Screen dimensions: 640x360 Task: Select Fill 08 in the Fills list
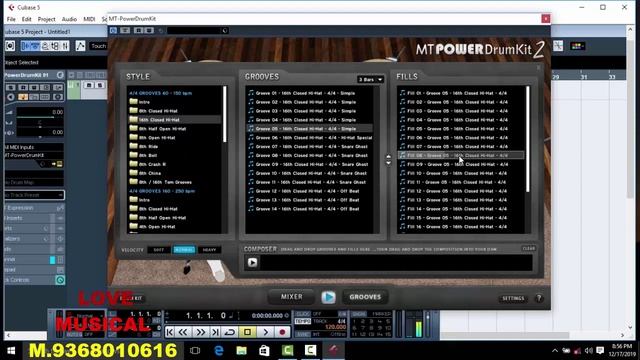point(461,155)
